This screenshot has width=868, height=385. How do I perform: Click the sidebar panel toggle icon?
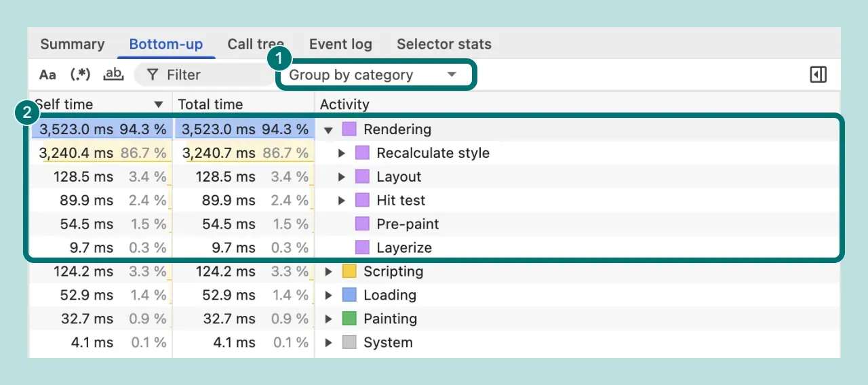(x=818, y=75)
